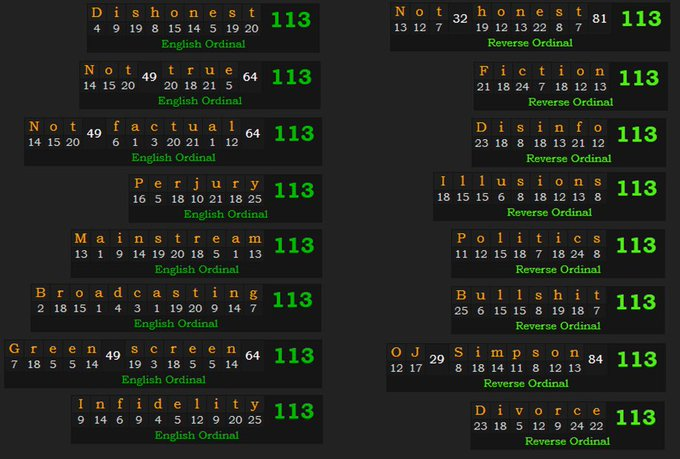The height and width of the screenshot is (459, 680).
Task: Select the "Not factual" 113 total
Action: pyautogui.click(x=291, y=134)
